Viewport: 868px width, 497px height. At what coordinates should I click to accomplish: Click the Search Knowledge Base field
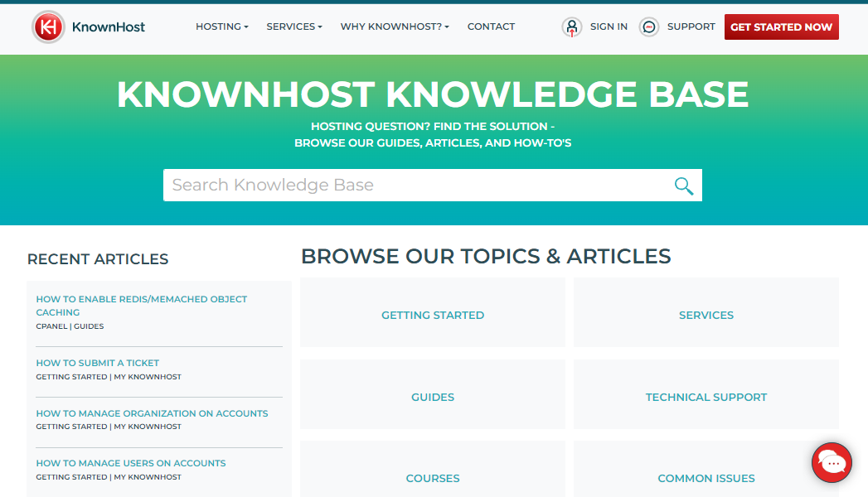click(x=432, y=186)
